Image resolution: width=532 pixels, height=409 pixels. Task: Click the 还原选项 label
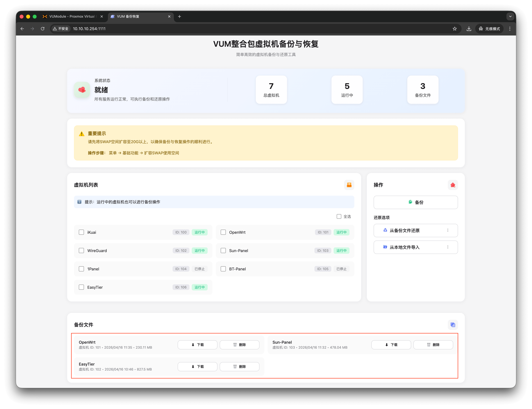381,217
